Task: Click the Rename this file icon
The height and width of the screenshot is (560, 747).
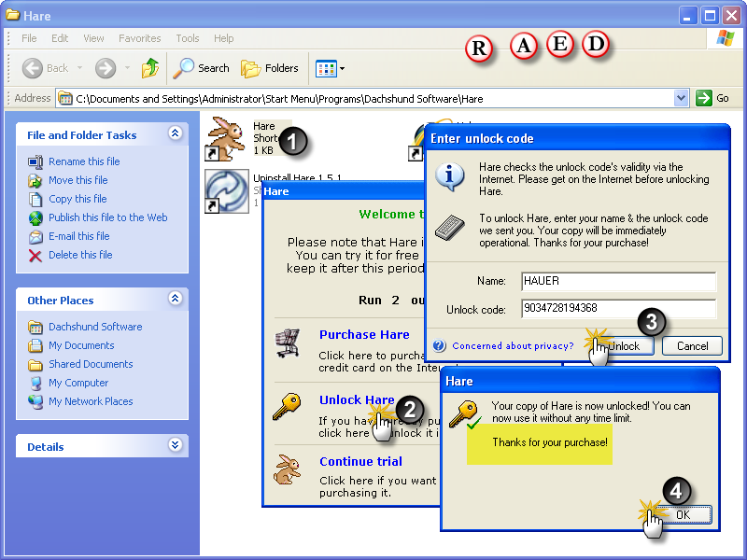Action: pos(35,162)
